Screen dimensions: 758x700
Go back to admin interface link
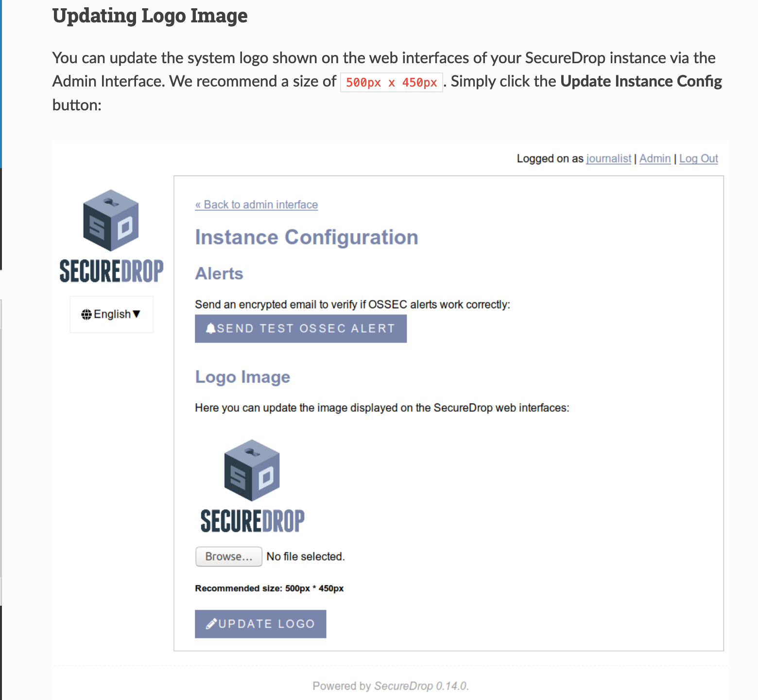(257, 205)
